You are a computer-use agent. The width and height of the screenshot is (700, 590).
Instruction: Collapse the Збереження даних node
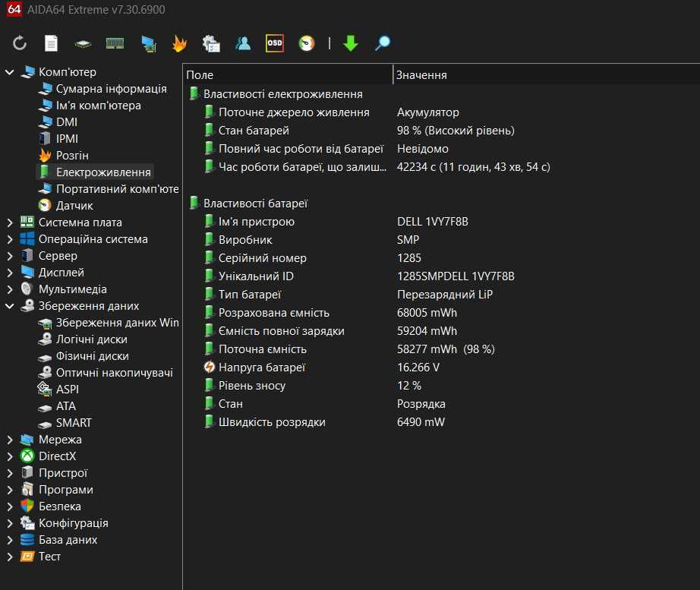click(x=9, y=306)
